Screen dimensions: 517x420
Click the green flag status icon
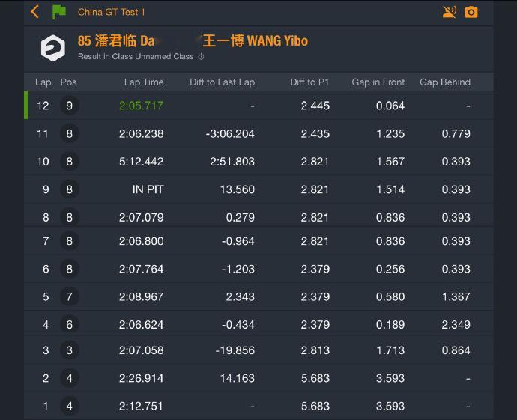[x=59, y=12]
